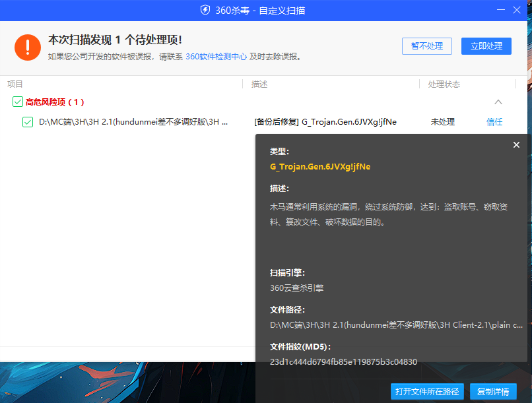The image size is (532, 403).
Task: Click the 360 shield logo in title bar
Action: [205, 10]
